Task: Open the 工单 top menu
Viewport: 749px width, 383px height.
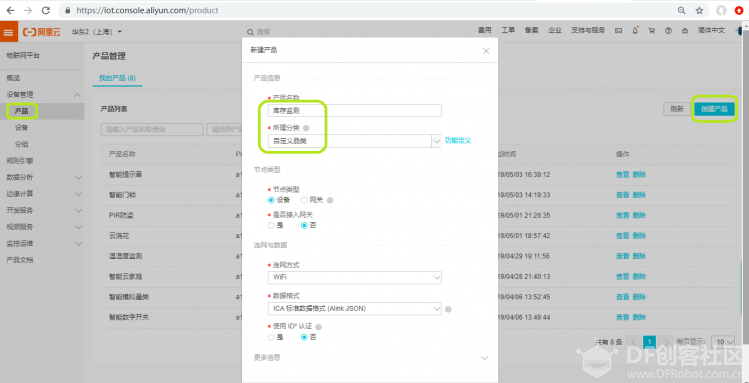Action: pyautogui.click(x=508, y=30)
